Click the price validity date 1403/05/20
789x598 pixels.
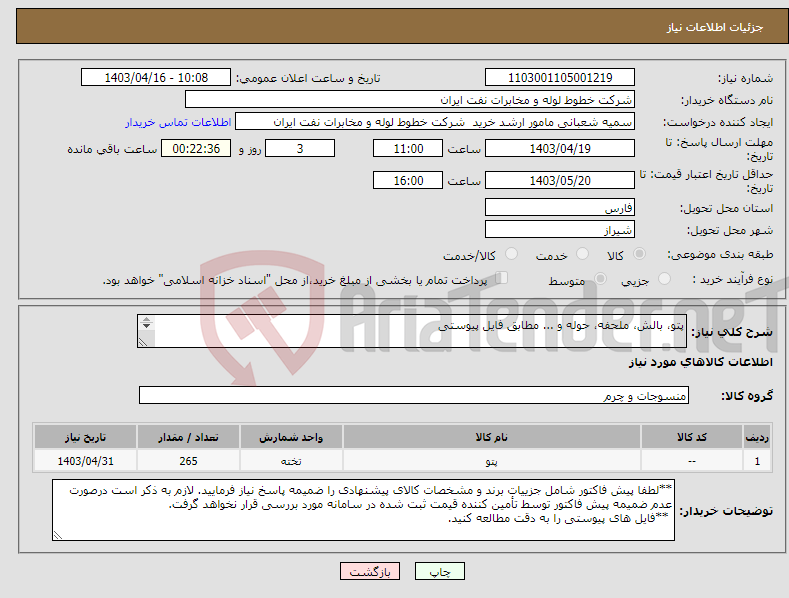click(560, 180)
